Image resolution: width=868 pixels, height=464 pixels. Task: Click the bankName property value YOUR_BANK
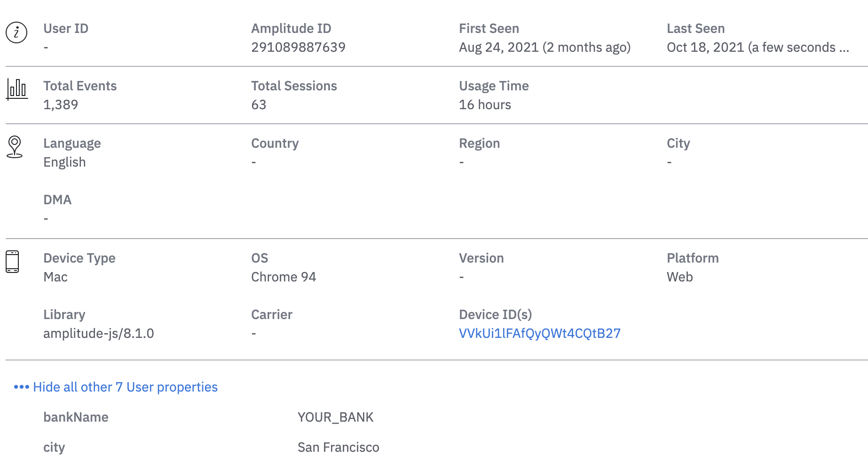coord(335,417)
